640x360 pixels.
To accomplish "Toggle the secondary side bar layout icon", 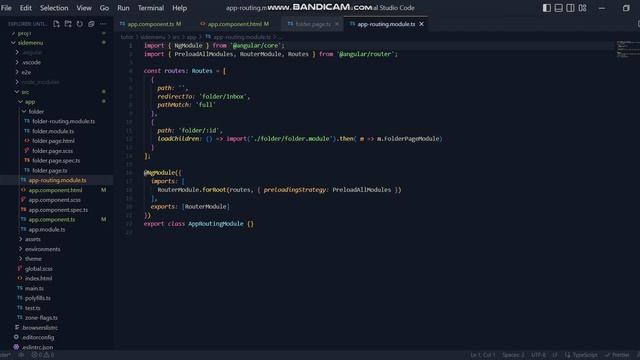I will click(570, 8).
